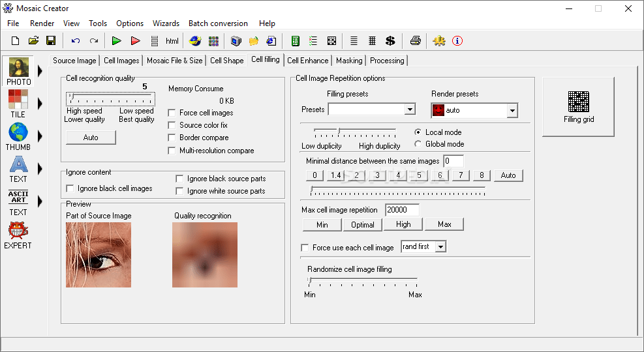Check Ignore black source parts

coord(179,179)
